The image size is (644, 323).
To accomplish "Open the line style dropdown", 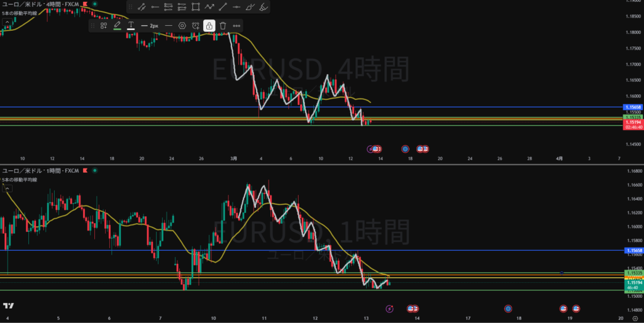I will 168,26.
